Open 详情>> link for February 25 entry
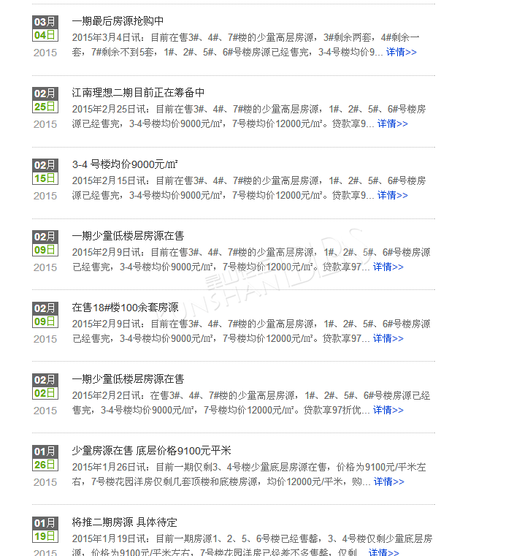525x556 pixels. [x=392, y=124]
